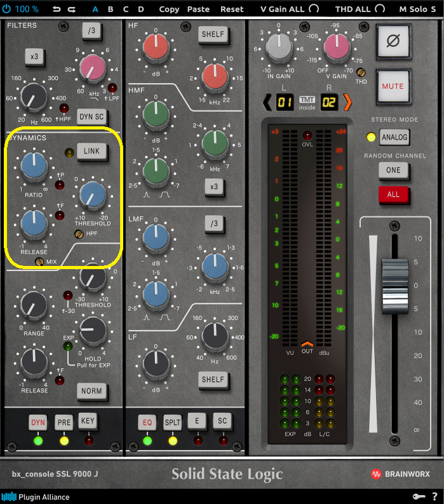Click the compressor MIX screw trimmer
This screenshot has height=504, width=444.
pyautogui.click(x=39, y=262)
